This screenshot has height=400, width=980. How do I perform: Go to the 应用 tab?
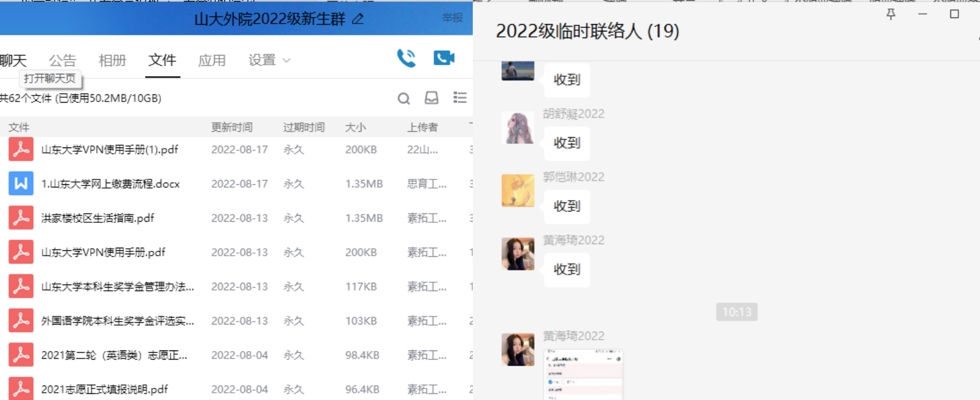[x=212, y=60]
